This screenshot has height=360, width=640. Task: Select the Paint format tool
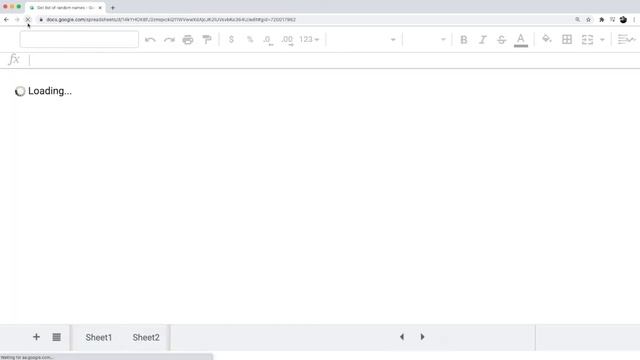point(207,40)
